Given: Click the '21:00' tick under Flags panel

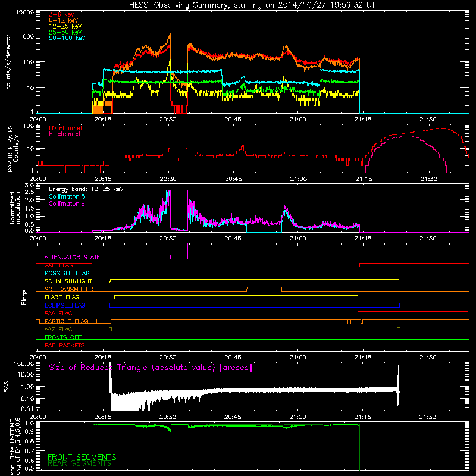Looking at the screenshot, I should pos(298,358).
